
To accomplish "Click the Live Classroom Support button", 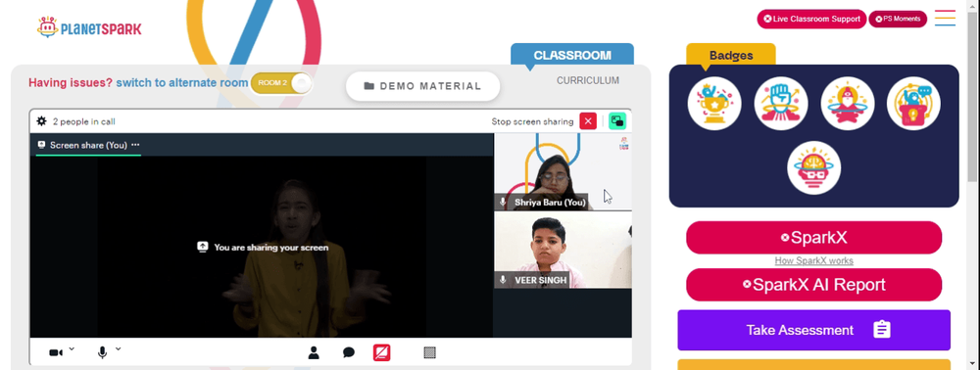I will click(811, 19).
